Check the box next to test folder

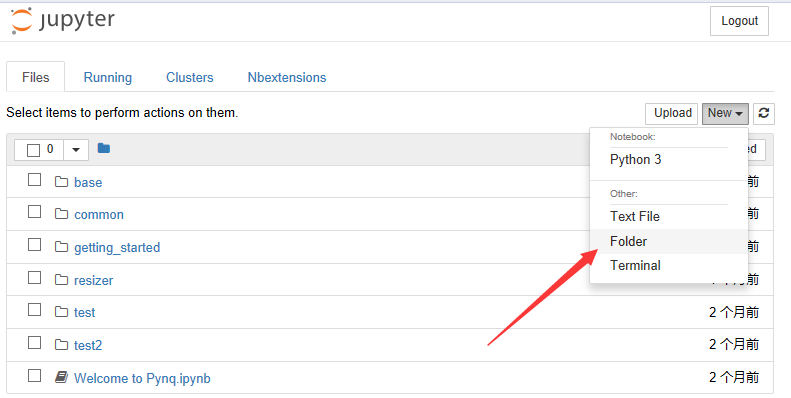[34, 310]
